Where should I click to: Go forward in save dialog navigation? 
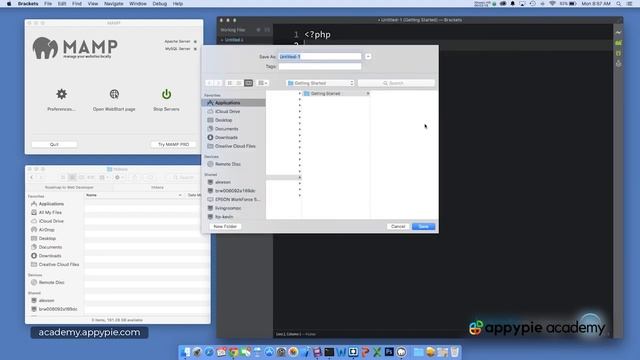coord(218,83)
